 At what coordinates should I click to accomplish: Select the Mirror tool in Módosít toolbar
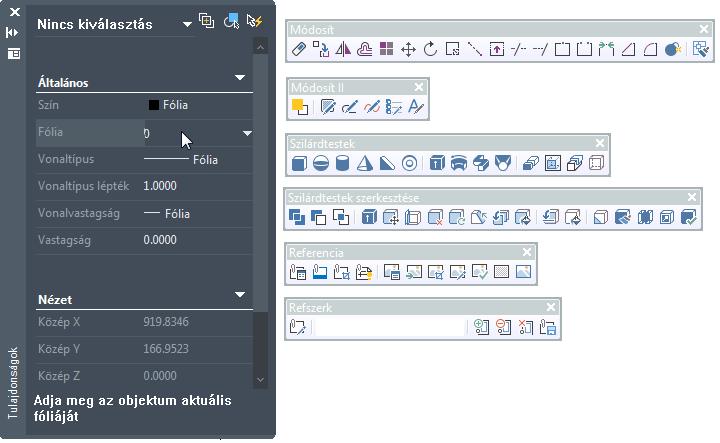(343, 49)
